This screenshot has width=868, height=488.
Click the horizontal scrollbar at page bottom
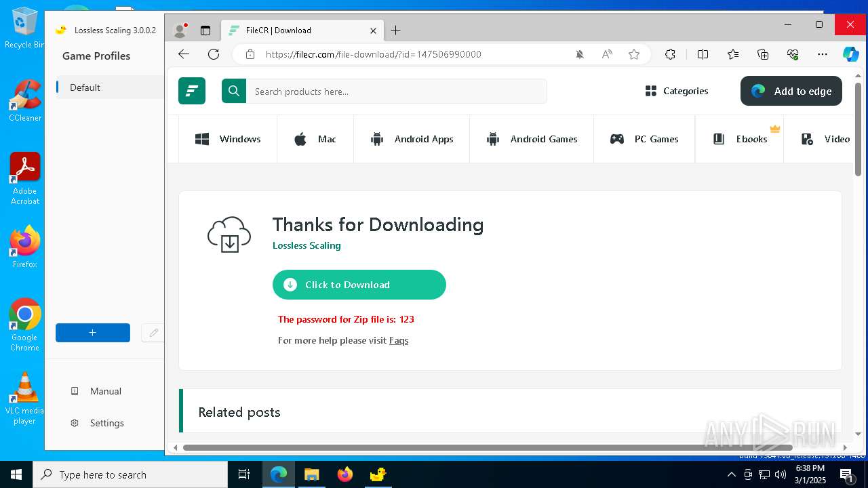[487, 447]
